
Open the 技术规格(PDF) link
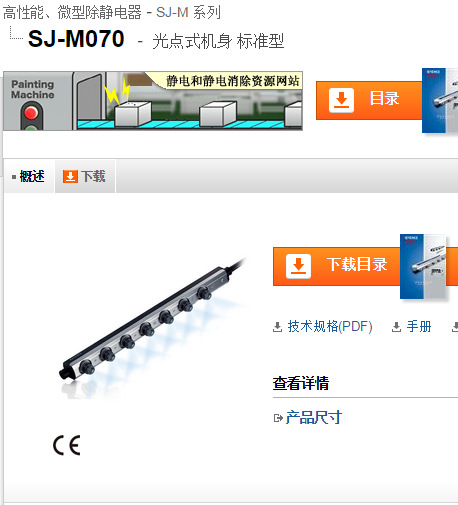click(x=330, y=326)
